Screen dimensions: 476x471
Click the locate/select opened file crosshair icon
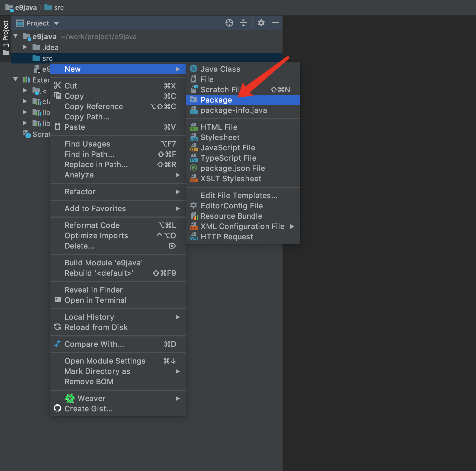(229, 23)
